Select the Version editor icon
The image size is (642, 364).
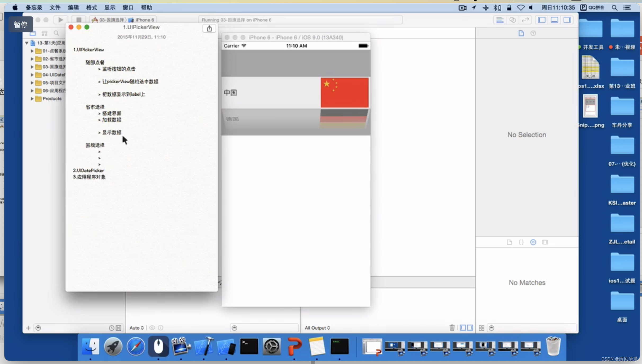[x=525, y=20]
